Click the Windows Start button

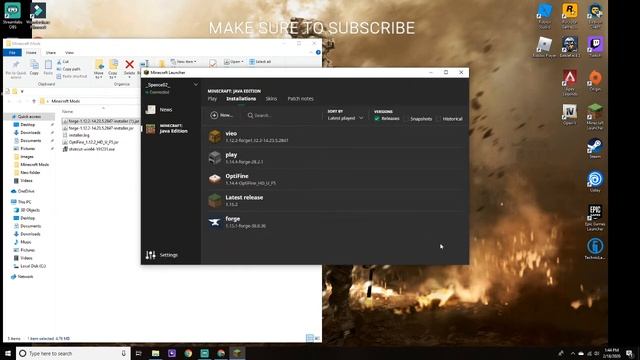8,353
